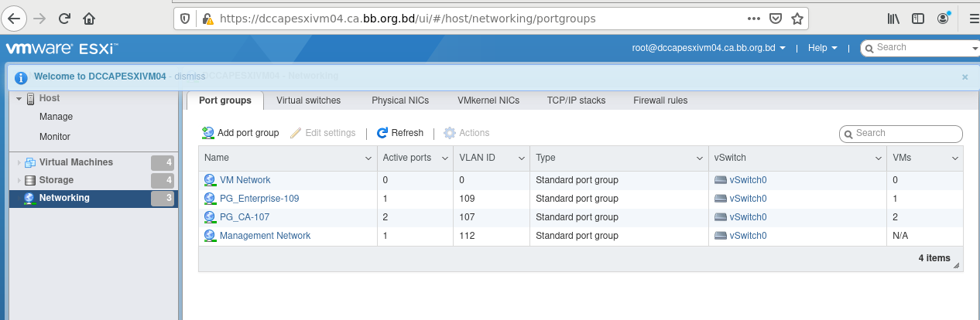
Task: Switch to the Virtual switches tab
Action: (308, 100)
